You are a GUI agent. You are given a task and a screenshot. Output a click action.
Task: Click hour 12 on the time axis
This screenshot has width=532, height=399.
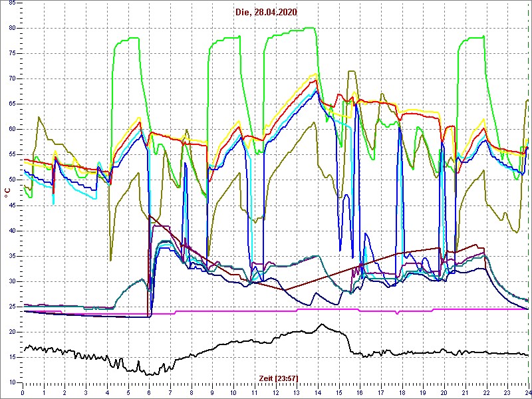(275, 392)
